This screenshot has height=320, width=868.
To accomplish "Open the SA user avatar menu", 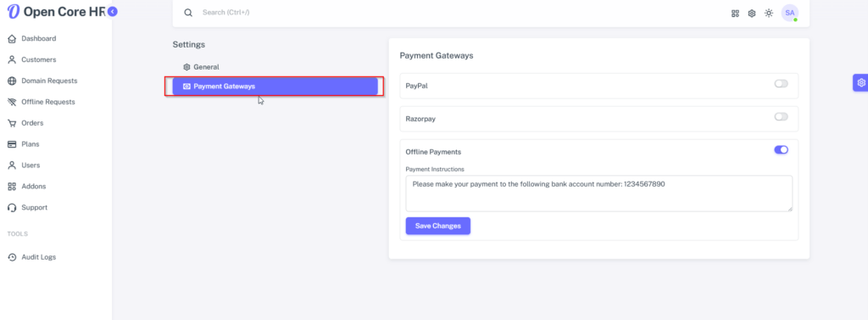I will pos(790,13).
